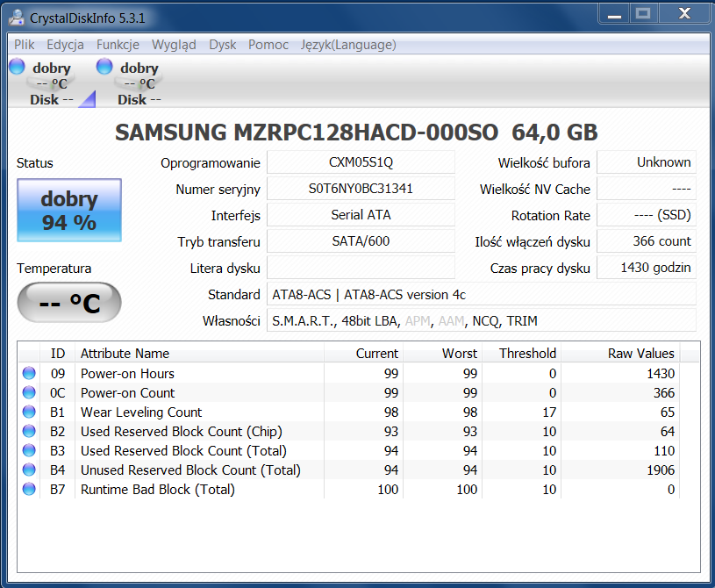The height and width of the screenshot is (588, 715).
Task: Click status orb for Power-on Hours row
Action: pos(29,373)
